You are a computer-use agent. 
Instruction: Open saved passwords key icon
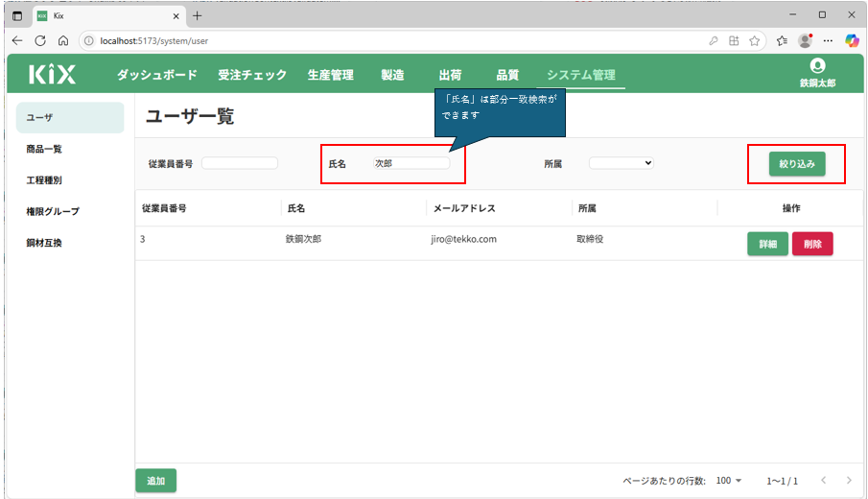point(714,41)
